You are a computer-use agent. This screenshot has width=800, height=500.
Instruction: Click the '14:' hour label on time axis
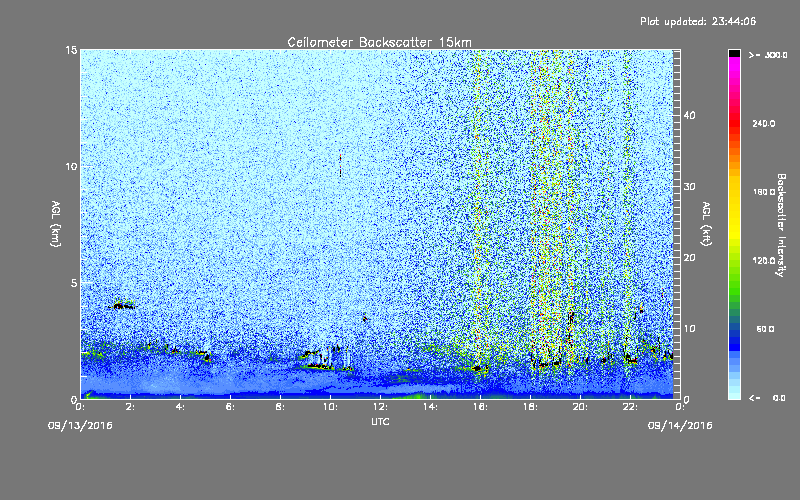point(430,407)
